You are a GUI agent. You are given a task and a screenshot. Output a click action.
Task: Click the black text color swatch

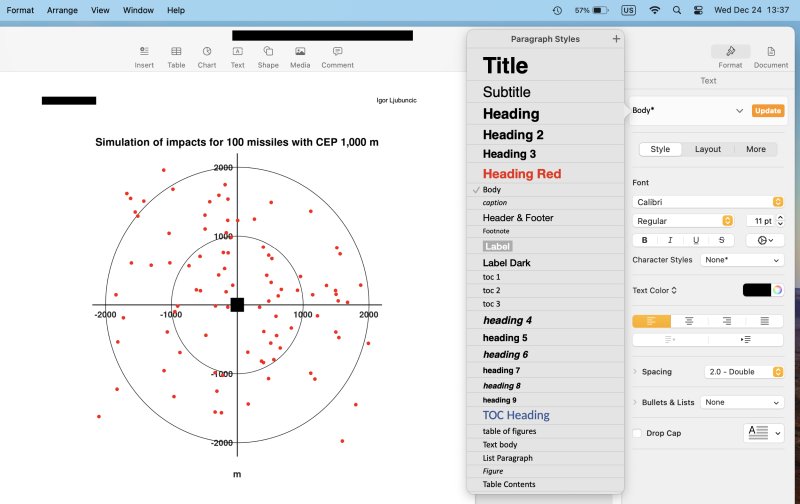[x=756, y=290]
